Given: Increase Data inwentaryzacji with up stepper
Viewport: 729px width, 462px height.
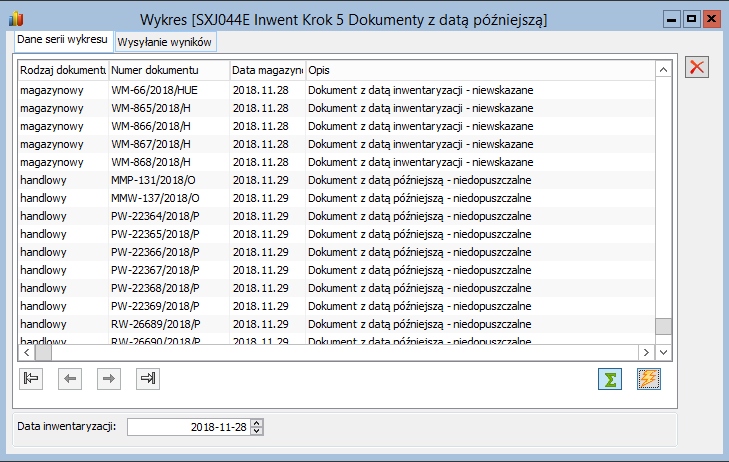Looking at the screenshot, I should (257, 423).
